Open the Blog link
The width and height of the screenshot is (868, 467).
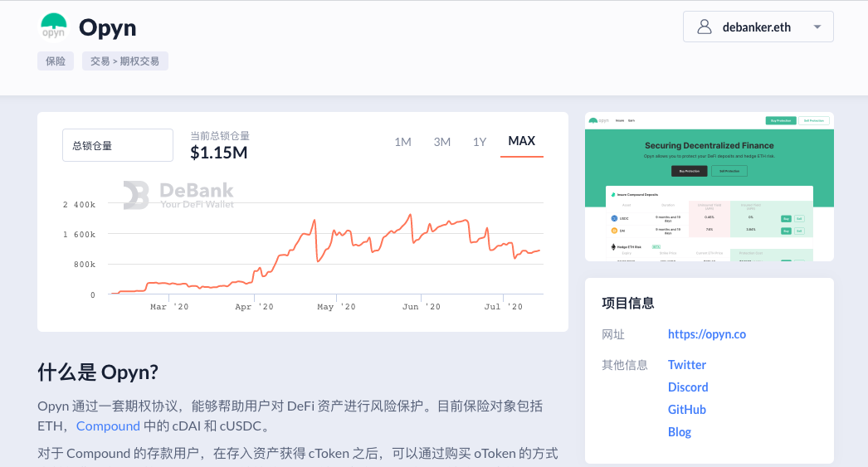[x=680, y=432]
